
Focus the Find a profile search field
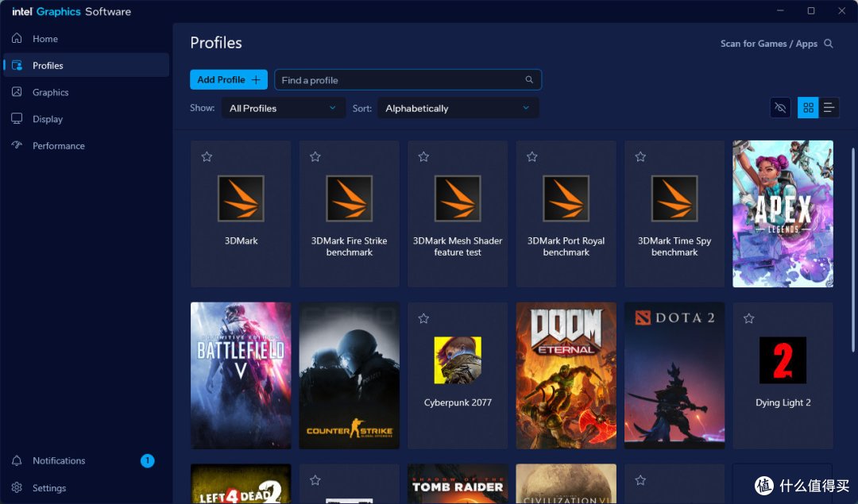click(x=408, y=80)
